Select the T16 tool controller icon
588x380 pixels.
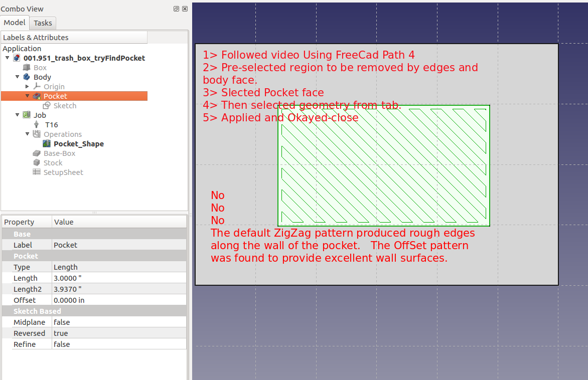click(x=37, y=125)
